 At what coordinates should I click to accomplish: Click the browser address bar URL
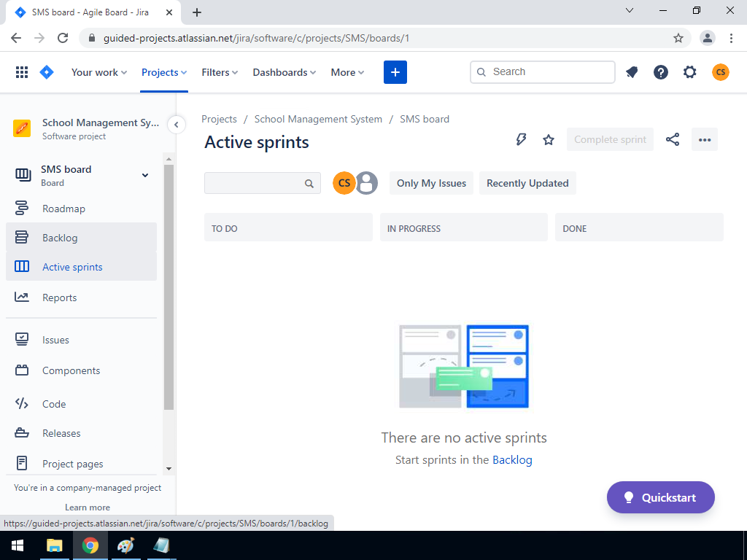tap(256, 38)
